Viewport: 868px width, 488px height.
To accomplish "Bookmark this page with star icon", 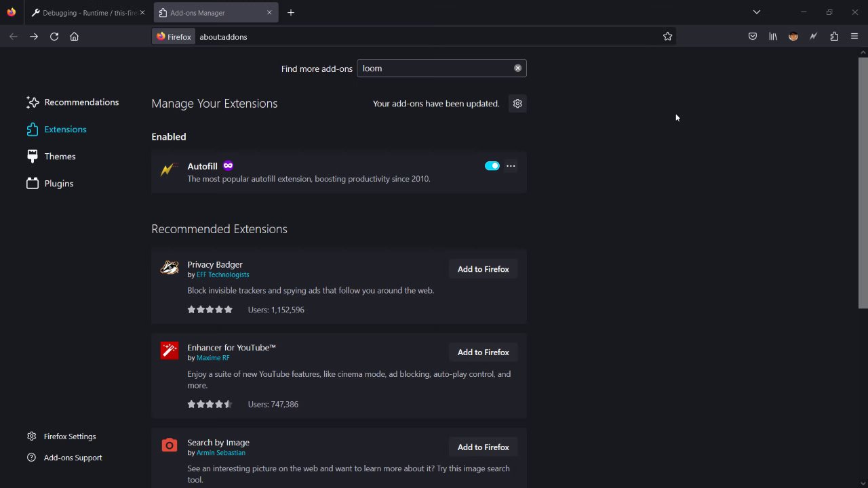I will pos(668,37).
